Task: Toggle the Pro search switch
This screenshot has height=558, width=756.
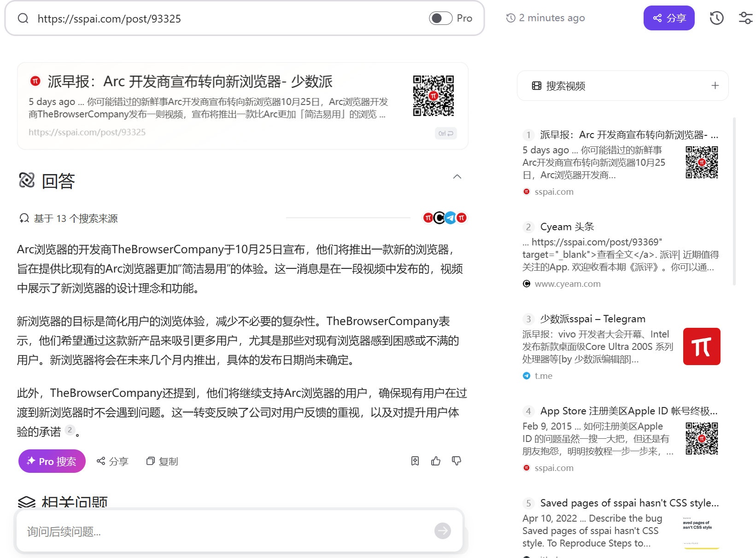Action: [441, 18]
